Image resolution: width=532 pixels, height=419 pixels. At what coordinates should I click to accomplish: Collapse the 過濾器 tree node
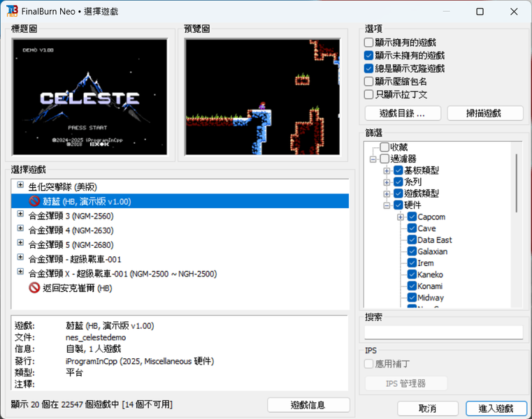373,159
